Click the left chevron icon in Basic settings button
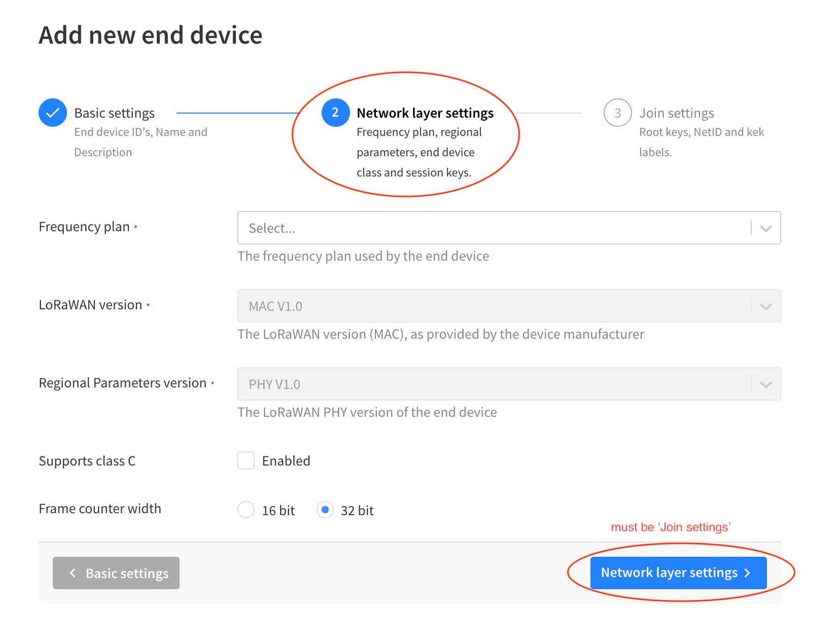The width and height of the screenshot is (837, 644). pyautogui.click(x=73, y=573)
